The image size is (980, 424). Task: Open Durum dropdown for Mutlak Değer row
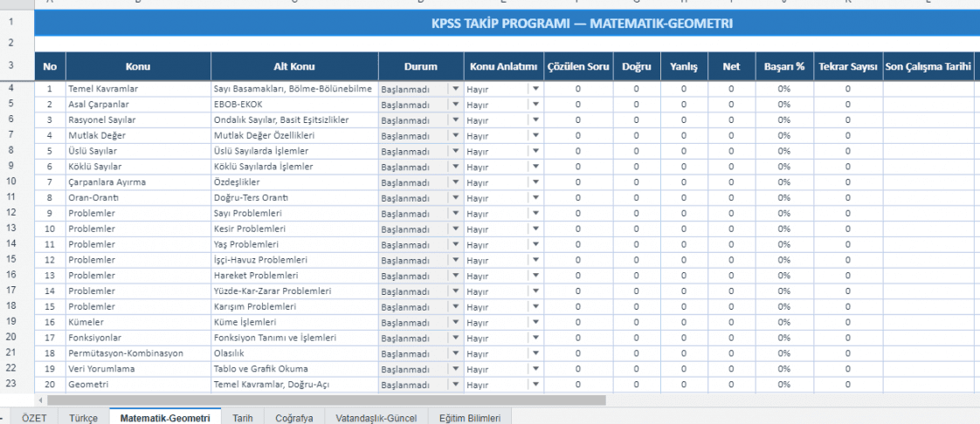click(456, 135)
